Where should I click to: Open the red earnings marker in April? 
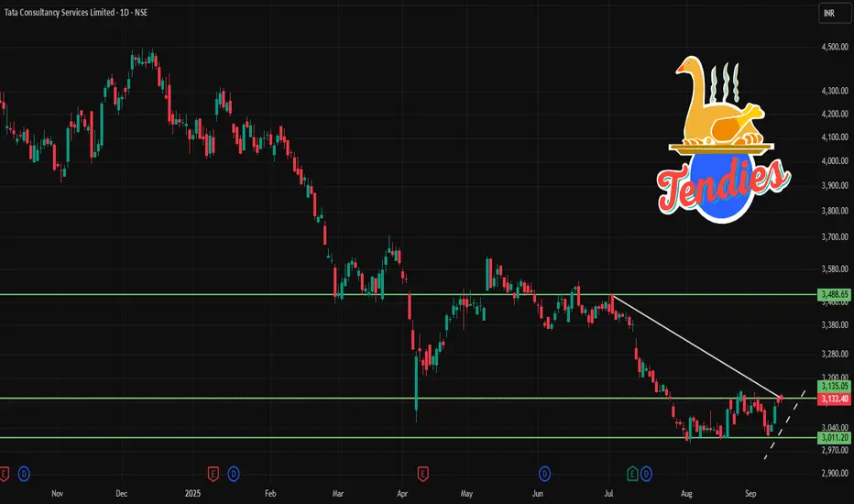tap(422, 474)
